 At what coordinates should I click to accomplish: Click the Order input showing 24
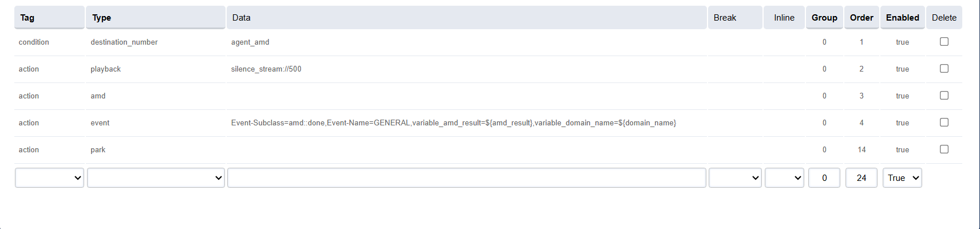pos(861,178)
